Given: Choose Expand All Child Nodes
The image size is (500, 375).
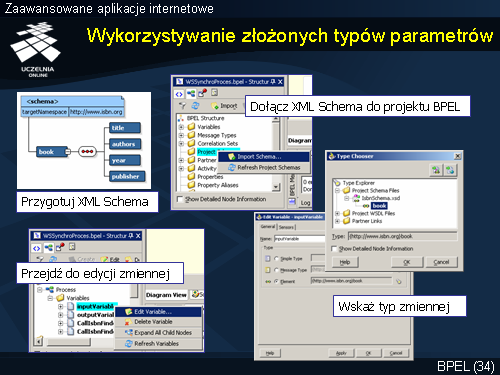Looking at the screenshot, I should pyautogui.click(x=158, y=332).
